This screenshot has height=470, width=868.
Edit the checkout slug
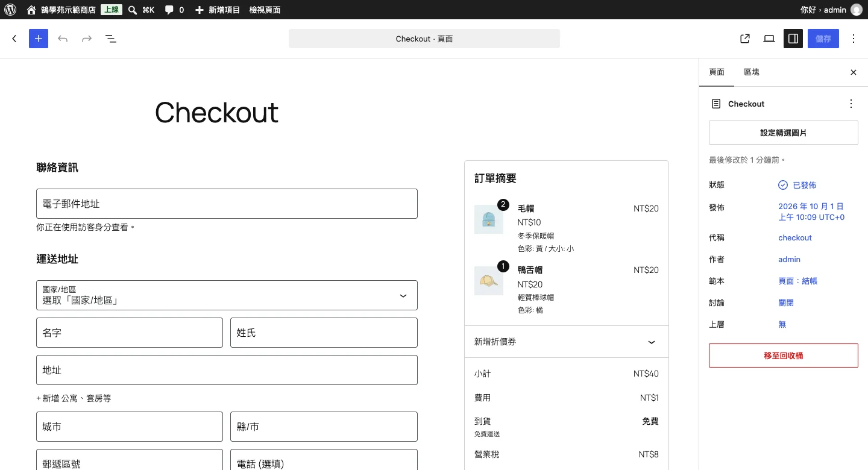[x=795, y=237]
